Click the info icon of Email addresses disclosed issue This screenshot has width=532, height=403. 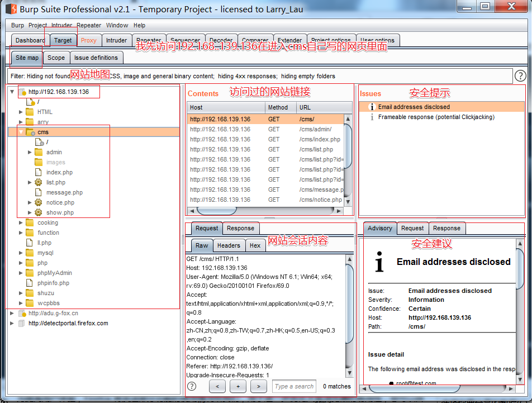[x=372, y=107]
